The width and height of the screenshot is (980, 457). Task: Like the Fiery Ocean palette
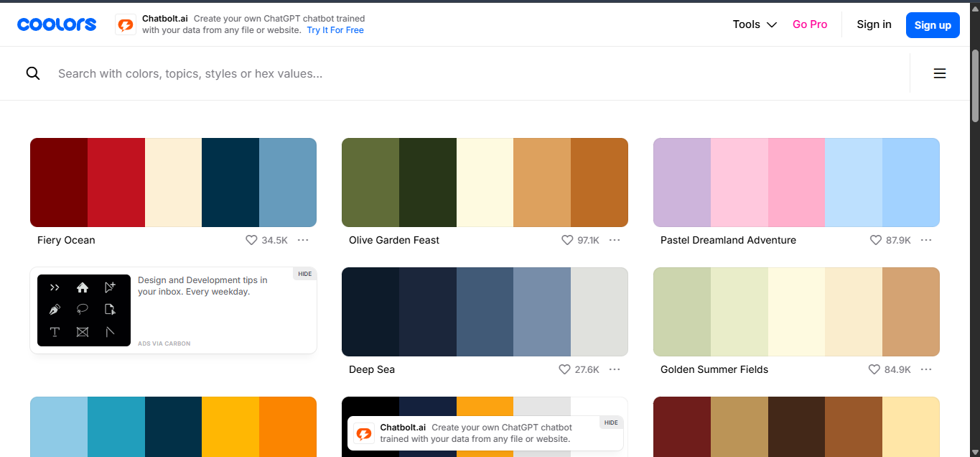(x=251, y=240)
